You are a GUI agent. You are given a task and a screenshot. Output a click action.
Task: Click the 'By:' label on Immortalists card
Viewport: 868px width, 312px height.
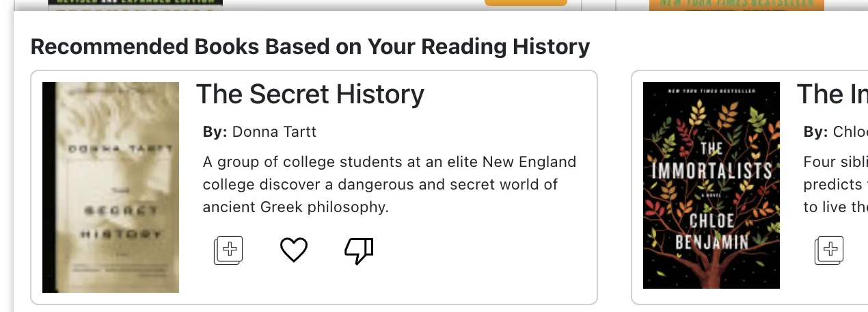coord(815,131)
